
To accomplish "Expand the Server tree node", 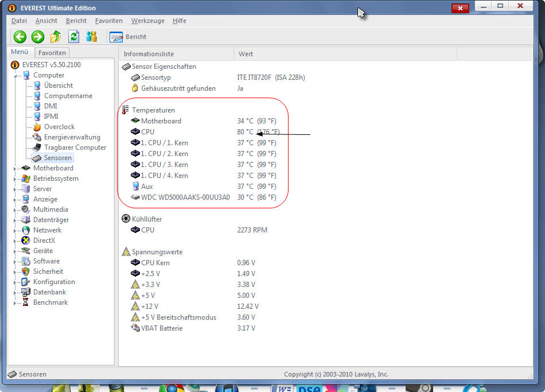I will [x=15, y=189].
